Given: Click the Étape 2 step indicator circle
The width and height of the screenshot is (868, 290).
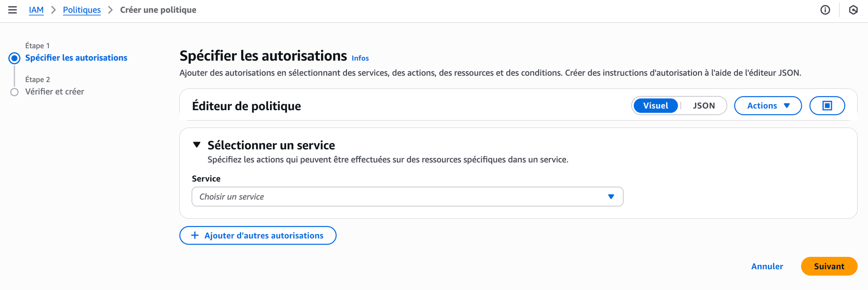Looking at the screenshot, I should [x=14, y=92].
